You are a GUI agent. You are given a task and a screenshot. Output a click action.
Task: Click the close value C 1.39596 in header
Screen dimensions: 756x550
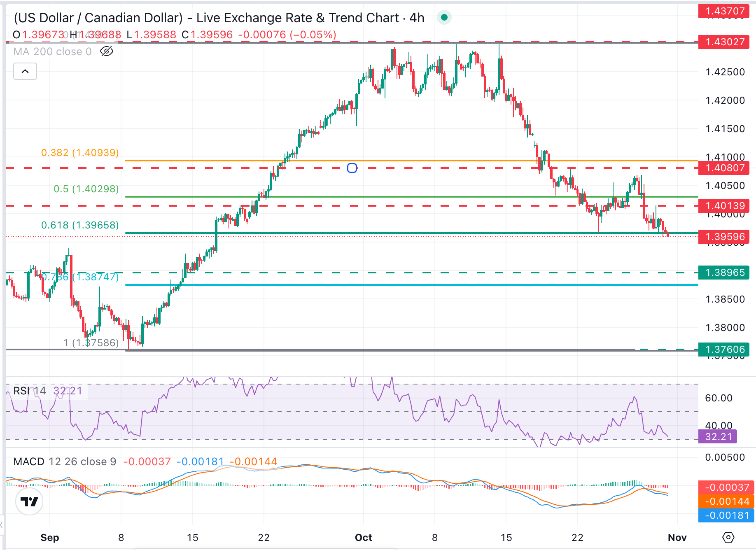click(207, 35)
